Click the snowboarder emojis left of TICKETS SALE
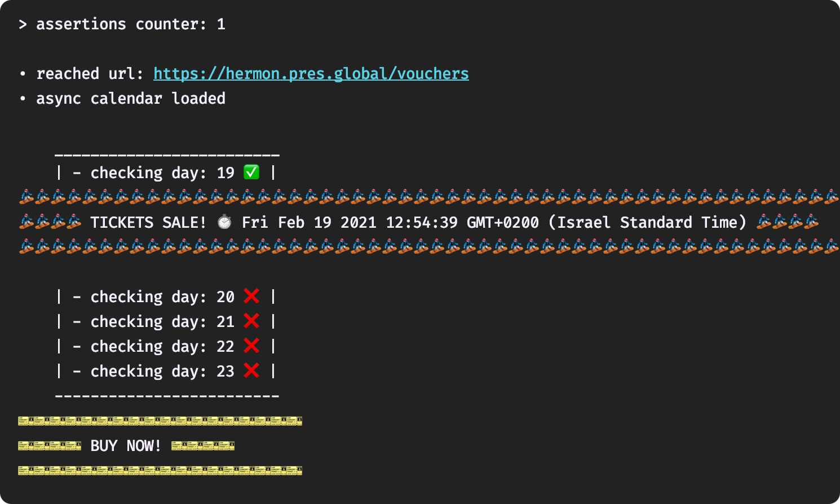Viewport: 840px width, 504px height. coord(50,222)
